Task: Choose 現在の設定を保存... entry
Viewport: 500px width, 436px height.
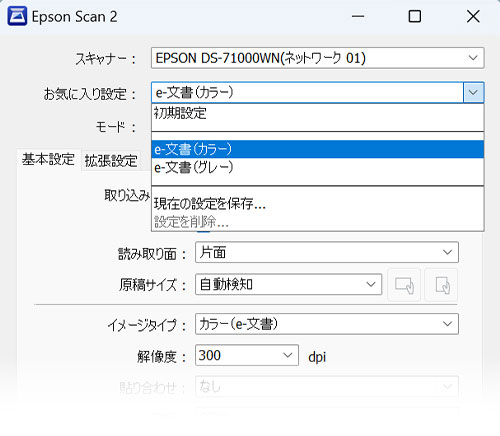Action: point(317,204)
